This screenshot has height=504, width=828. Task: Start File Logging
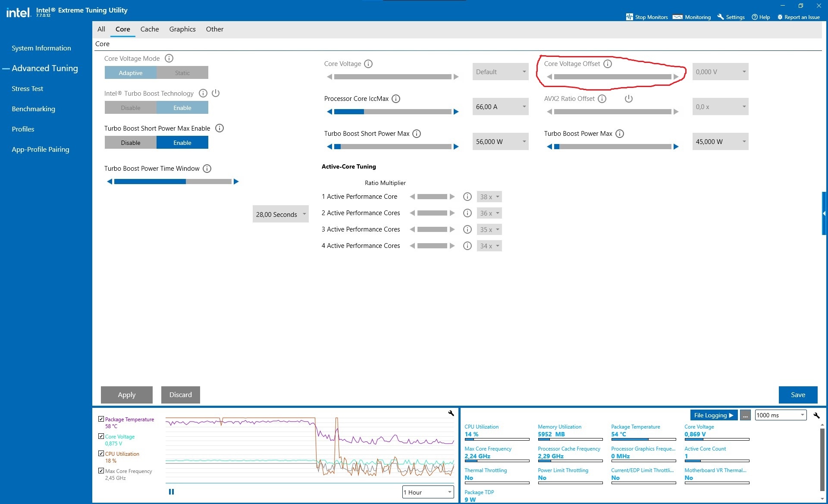pos(713,415)
